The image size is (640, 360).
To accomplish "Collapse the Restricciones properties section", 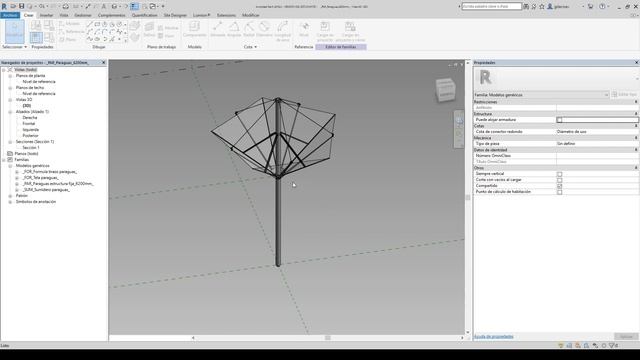I will point(636,102).
